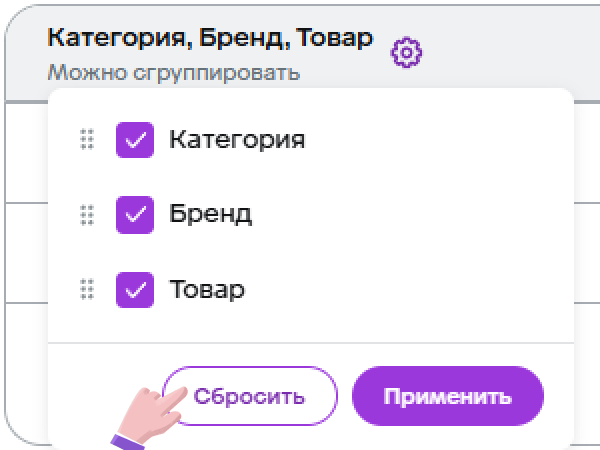Screen dimensions: 600x450
Task: Toggle the Бренд checkbox off
Action: [x=135, y=214]
